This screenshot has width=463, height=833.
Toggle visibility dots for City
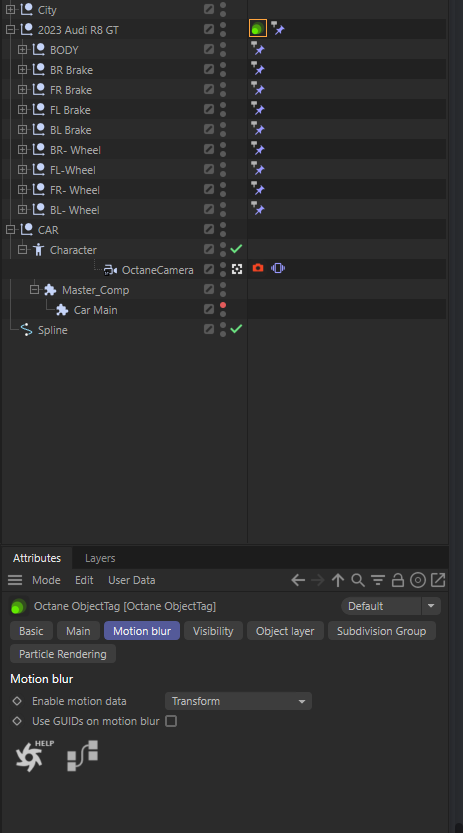(x=223, y=10)
